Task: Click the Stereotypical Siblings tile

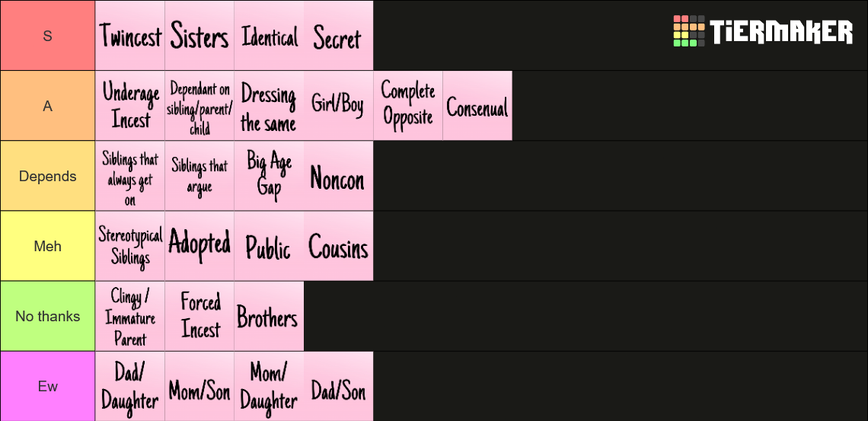Action: [x=130, y=246]
